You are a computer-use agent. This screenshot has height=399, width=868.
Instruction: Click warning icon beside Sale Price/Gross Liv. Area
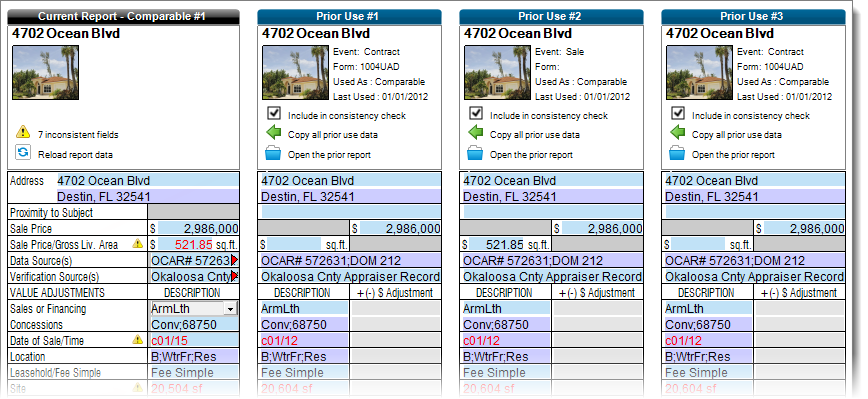coord(137,243)
